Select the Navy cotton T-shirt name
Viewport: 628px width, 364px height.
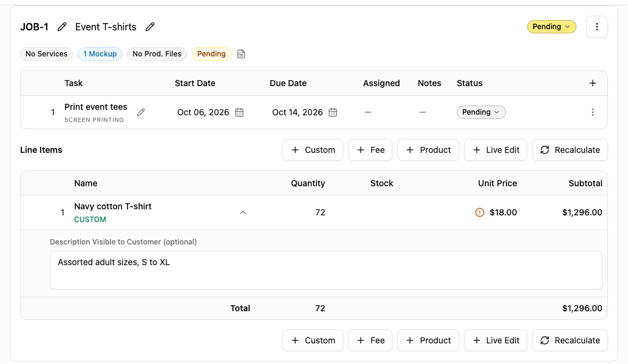click(x=113, y=206)
